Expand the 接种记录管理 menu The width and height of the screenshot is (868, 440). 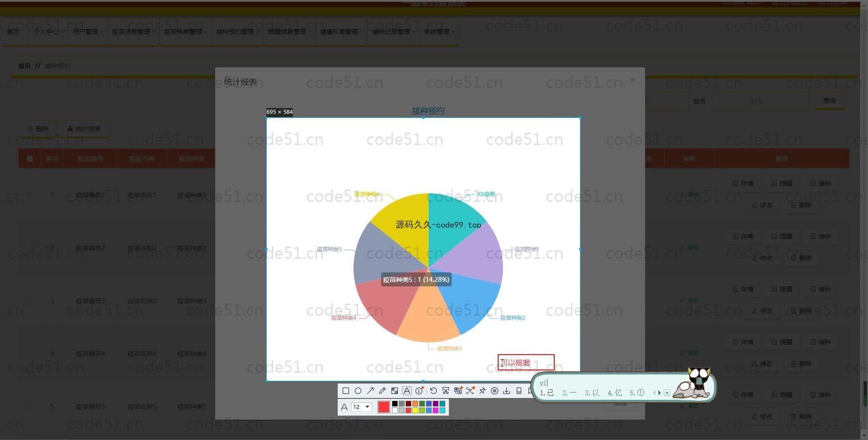click(394, 32)
